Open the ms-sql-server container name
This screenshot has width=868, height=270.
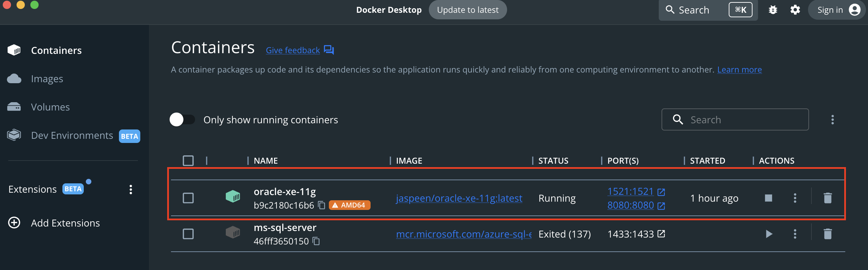pos(285,228)
